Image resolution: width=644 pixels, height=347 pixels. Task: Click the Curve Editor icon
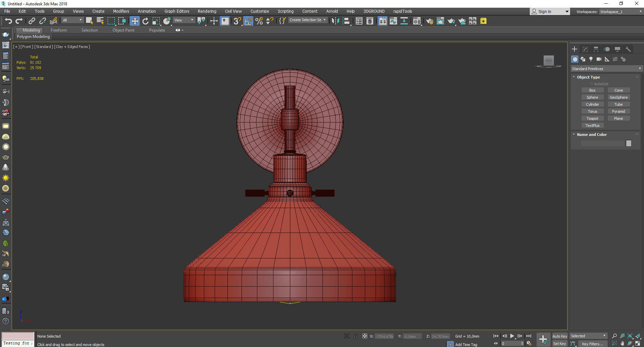tap(393, 21)
